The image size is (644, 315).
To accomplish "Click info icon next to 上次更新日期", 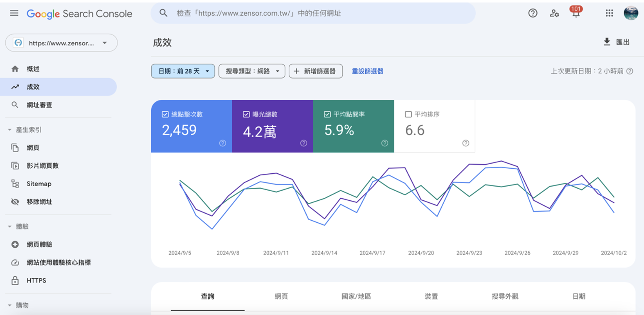I will pos(629,71).
